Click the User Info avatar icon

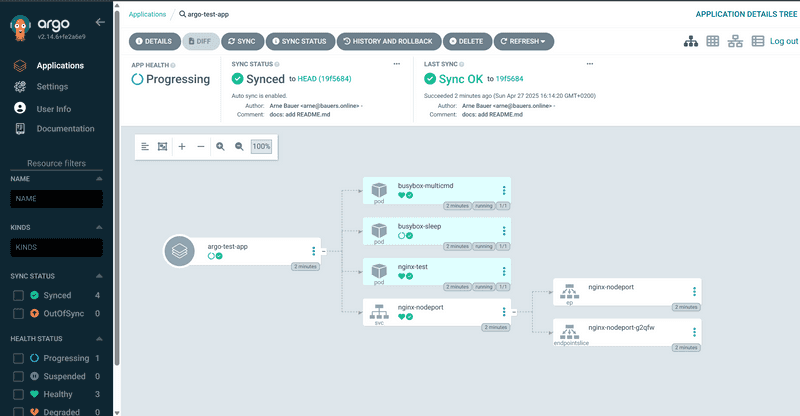pyautogui.click(x=20, y=108)
